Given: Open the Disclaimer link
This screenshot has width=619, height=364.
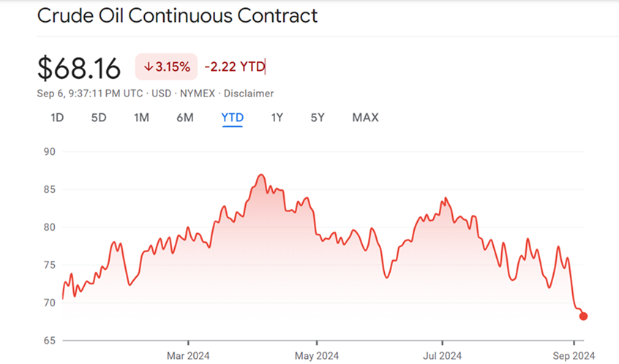Looking at the screenshot, I should (x=249, y=94).
